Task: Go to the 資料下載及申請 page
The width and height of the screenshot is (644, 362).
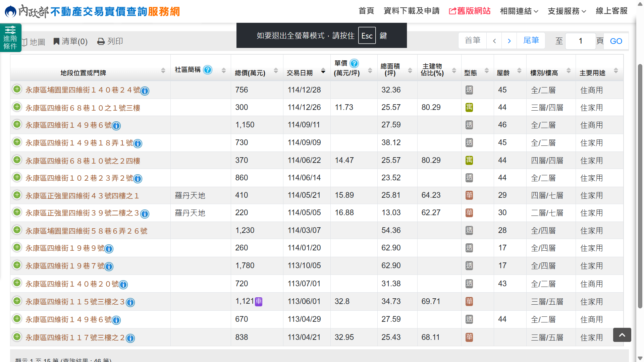Action: pos(411,11)
